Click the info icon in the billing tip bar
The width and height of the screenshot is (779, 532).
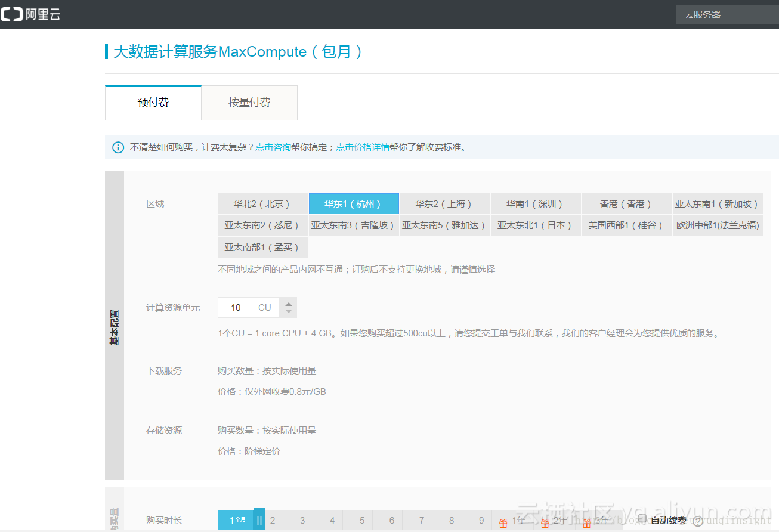118,147
